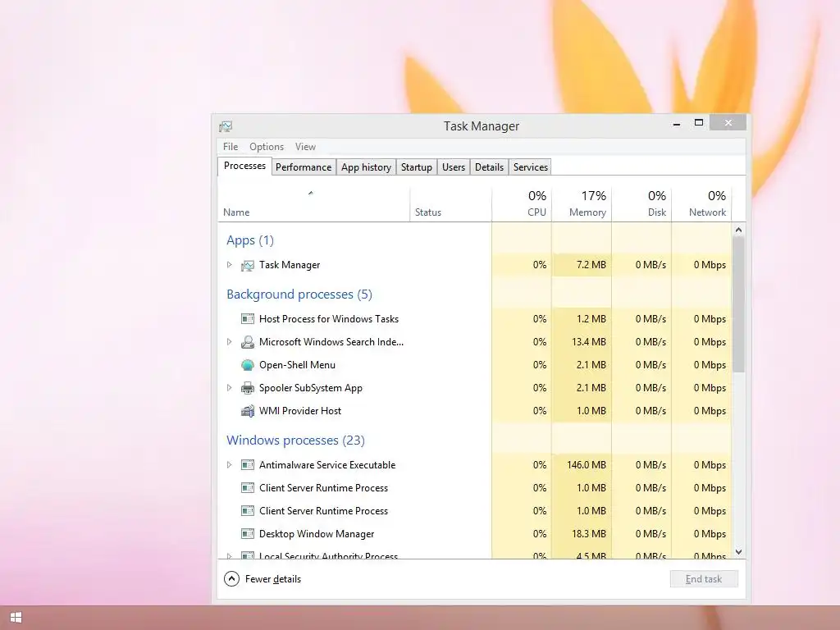Screen dimensions: 840x630
Task: Select the WMI Provider Host process
Action: click(x=475, y=411)
